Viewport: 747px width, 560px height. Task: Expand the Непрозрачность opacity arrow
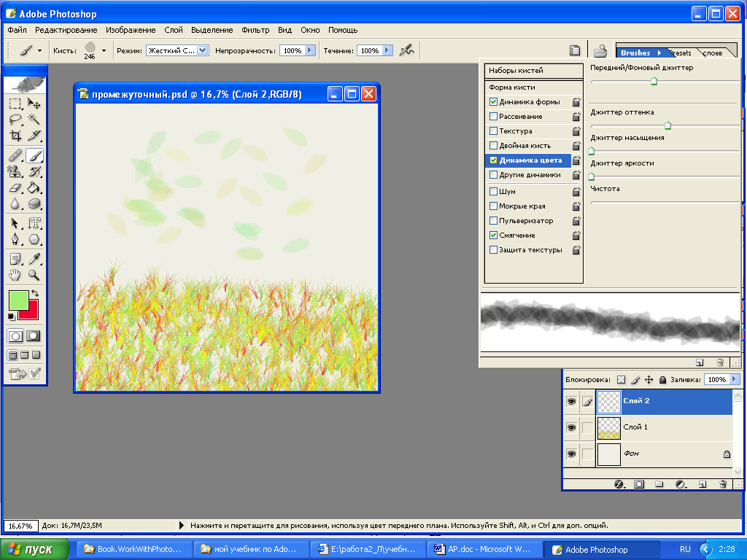pos(310,51)
